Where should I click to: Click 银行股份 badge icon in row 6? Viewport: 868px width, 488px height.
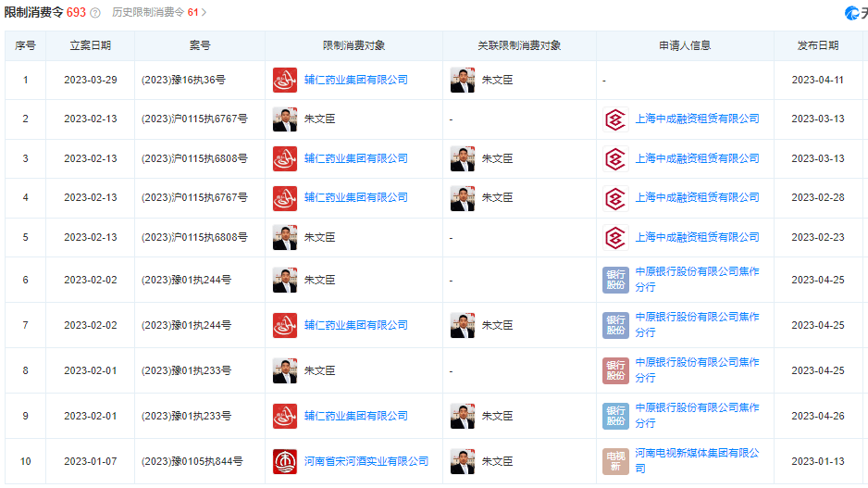click(x=615, y=280)
